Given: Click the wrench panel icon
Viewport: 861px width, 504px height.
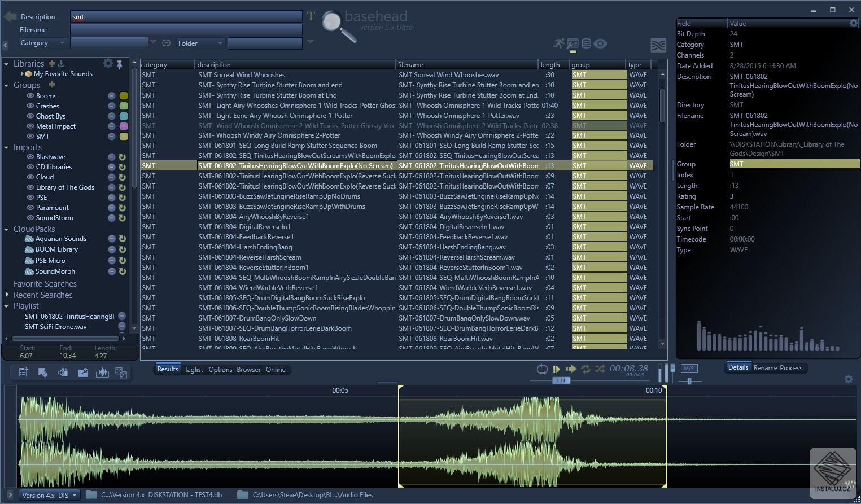Looking at the screenshot, I should [572, 43].
